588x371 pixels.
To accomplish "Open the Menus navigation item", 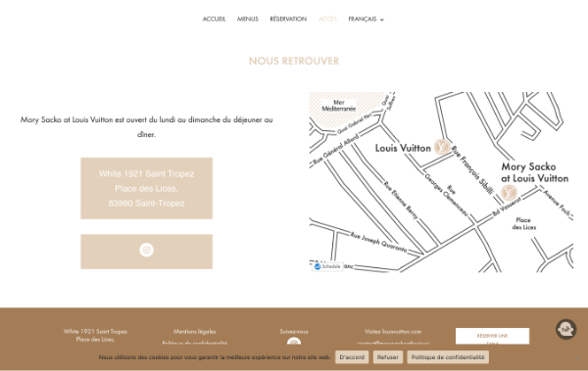I will pyautogui.click(x=248, y=20).
